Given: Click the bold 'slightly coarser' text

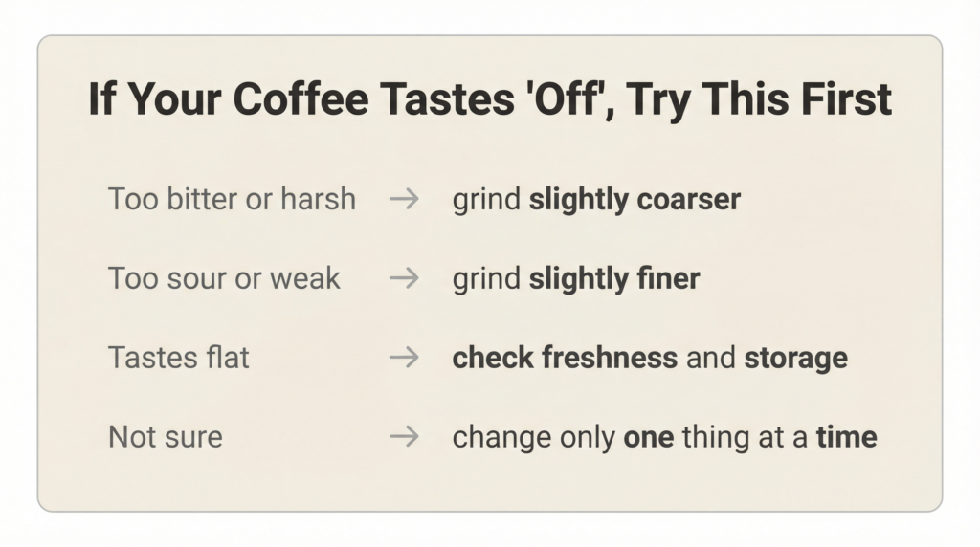Looking at the screenshot, I should point(635,200).
